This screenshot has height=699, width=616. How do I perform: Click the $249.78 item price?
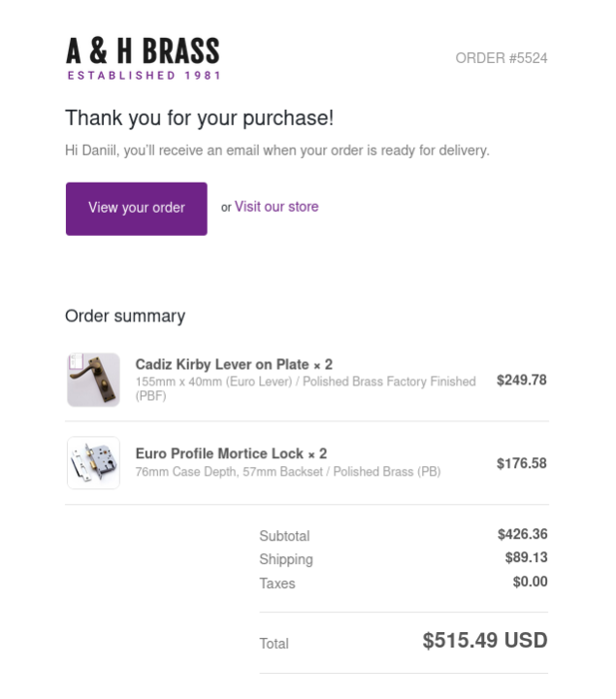(x=522, y=380)
